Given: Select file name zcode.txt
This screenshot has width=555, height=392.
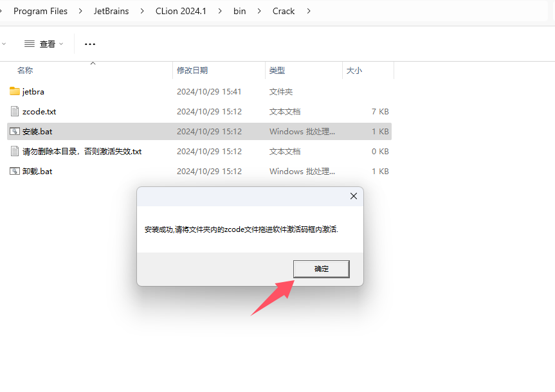Looking at the screenshot, I should point(39,111).
